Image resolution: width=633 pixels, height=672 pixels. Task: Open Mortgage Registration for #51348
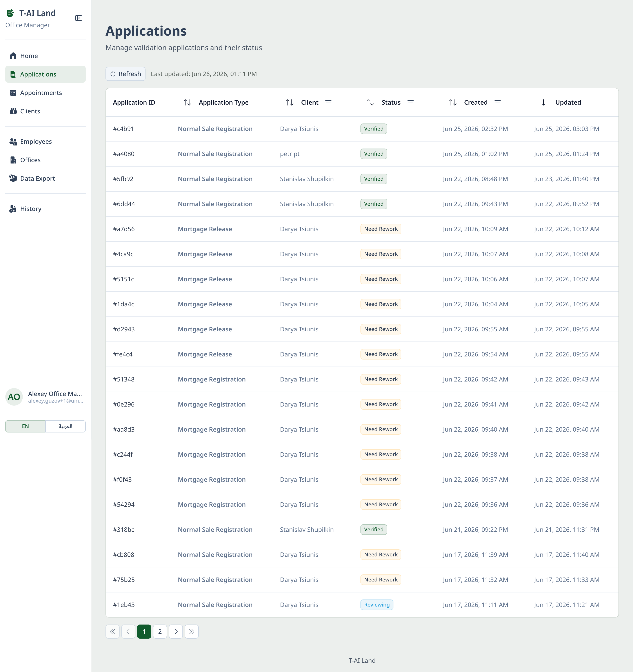[x=212, y=379]
